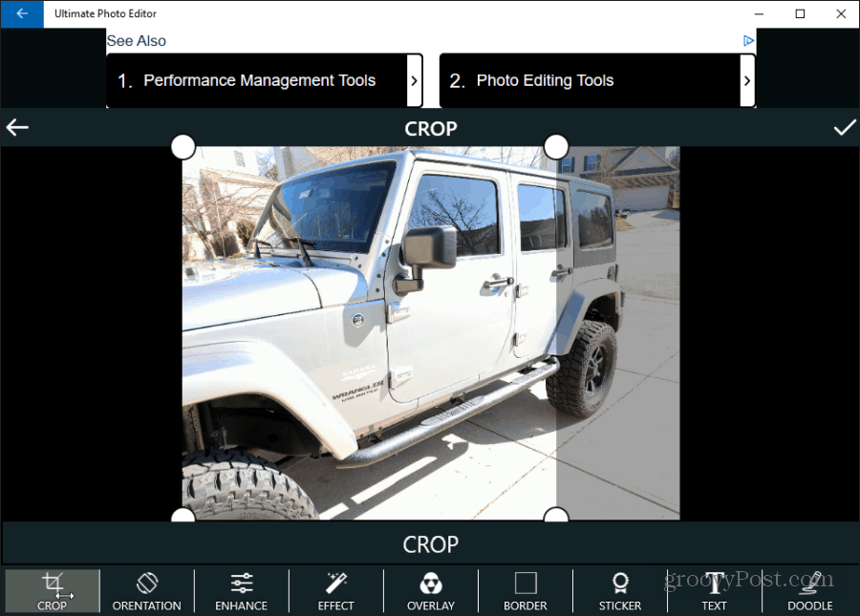Click the bottom-left crop handle

(183, 515)
